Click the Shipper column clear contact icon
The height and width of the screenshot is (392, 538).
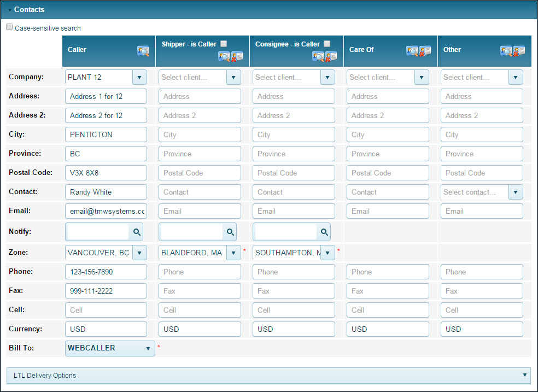tap(237, 56)
